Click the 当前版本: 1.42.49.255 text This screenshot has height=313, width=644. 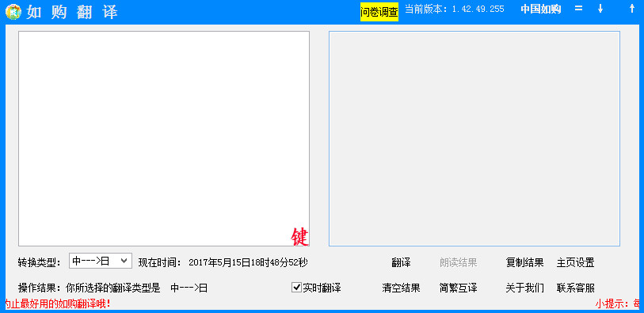[x=455, y=9]
